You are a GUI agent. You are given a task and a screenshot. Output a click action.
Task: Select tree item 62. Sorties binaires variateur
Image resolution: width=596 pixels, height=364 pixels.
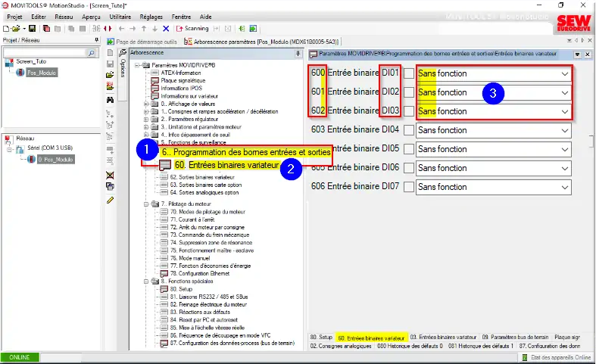coord(202,177)
